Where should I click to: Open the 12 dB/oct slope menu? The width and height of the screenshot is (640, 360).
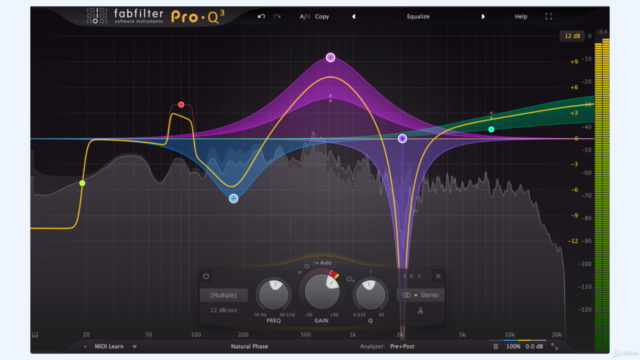click(x=224, y=310)
